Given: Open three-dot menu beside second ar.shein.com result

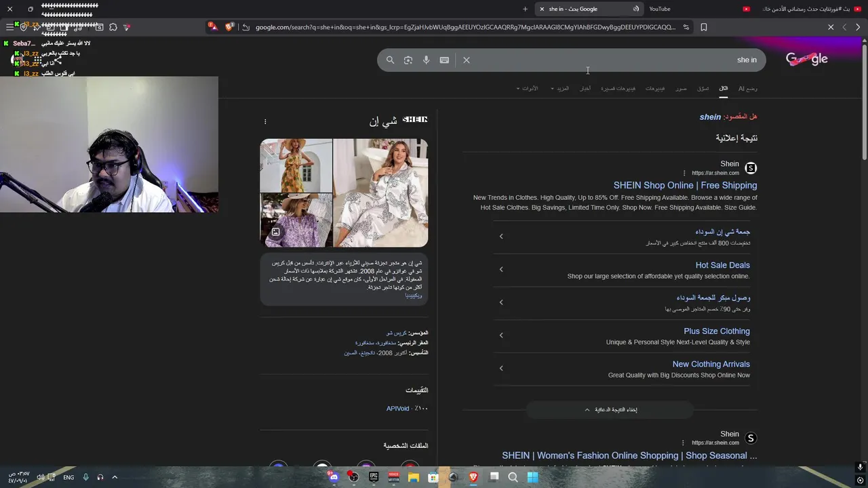Looking at the screenshot, I should coord(683,443).
